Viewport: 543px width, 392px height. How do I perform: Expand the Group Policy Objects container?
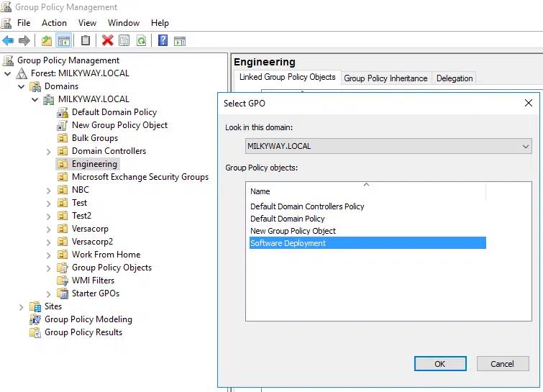coord(48,268)
